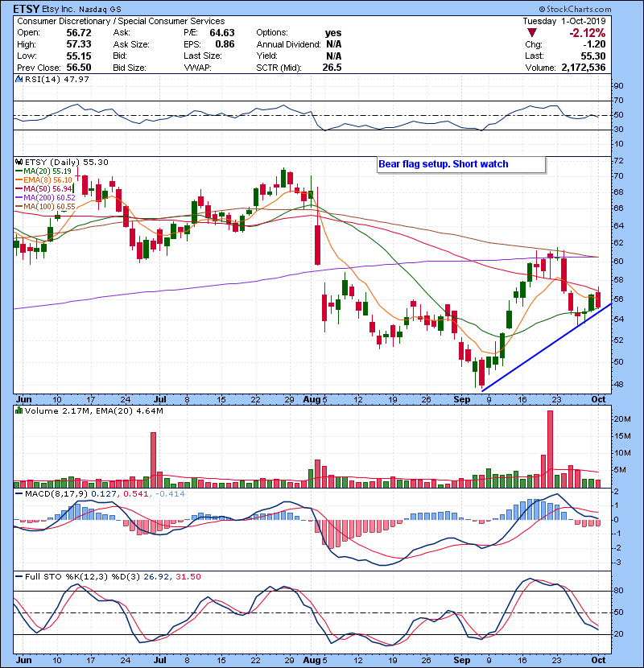Click the tall volume spike bar near Sep 23

tap(550, 449)
